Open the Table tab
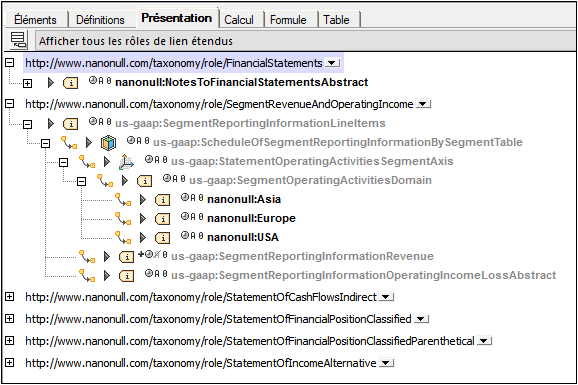Viewport: 578px width, 385px height. pyautogui.click(x=336, y=19)
